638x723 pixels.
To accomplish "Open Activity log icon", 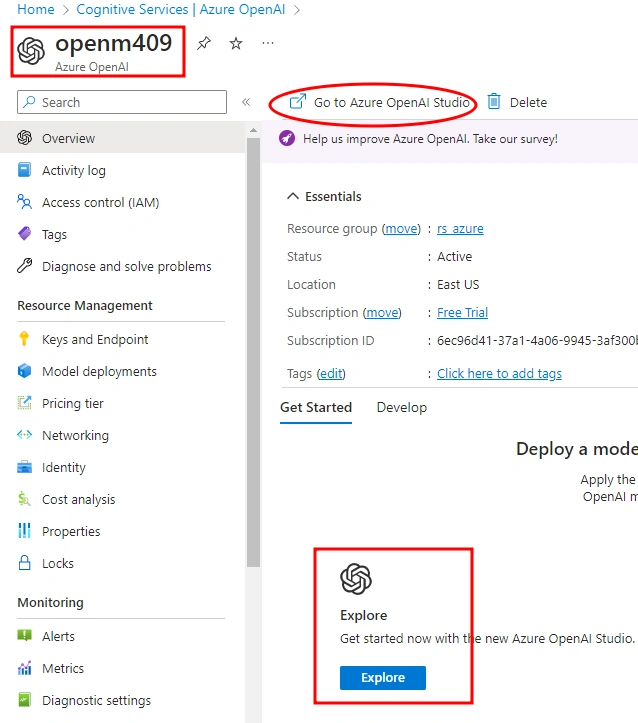I will coord(24,170).
